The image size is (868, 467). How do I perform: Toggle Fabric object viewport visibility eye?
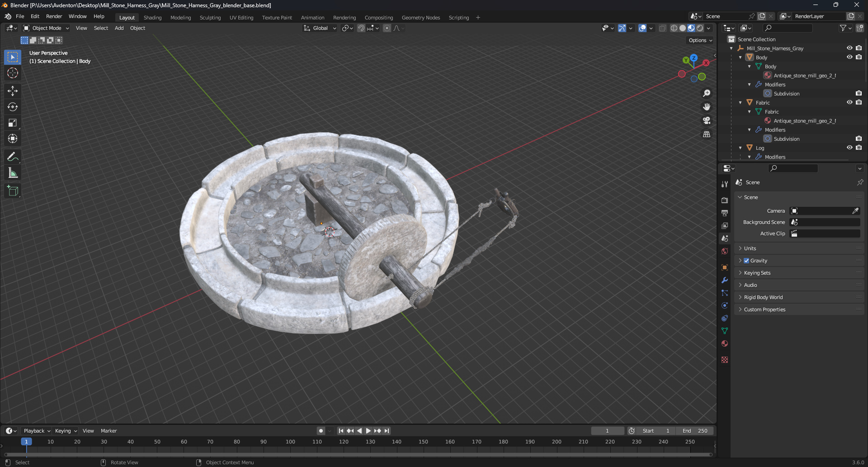point(849,102)
